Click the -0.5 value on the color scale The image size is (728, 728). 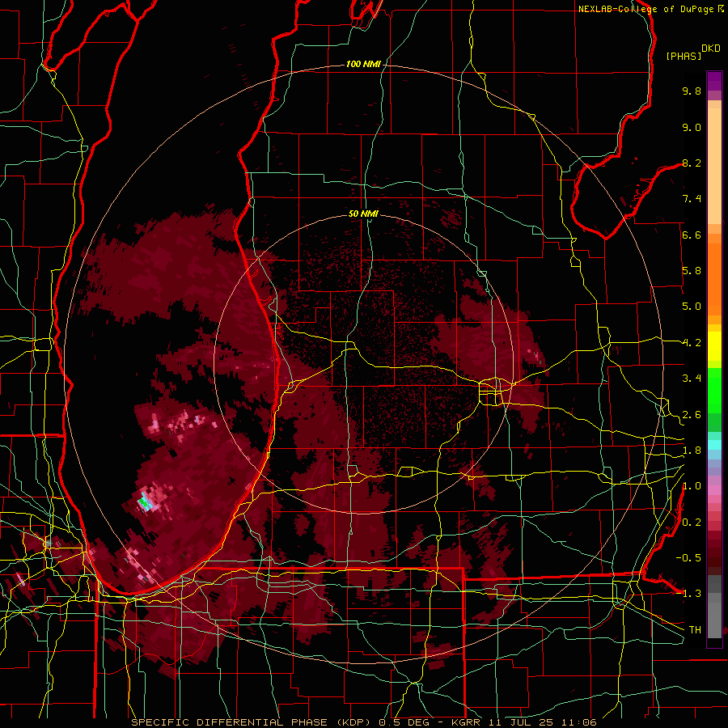688,558
